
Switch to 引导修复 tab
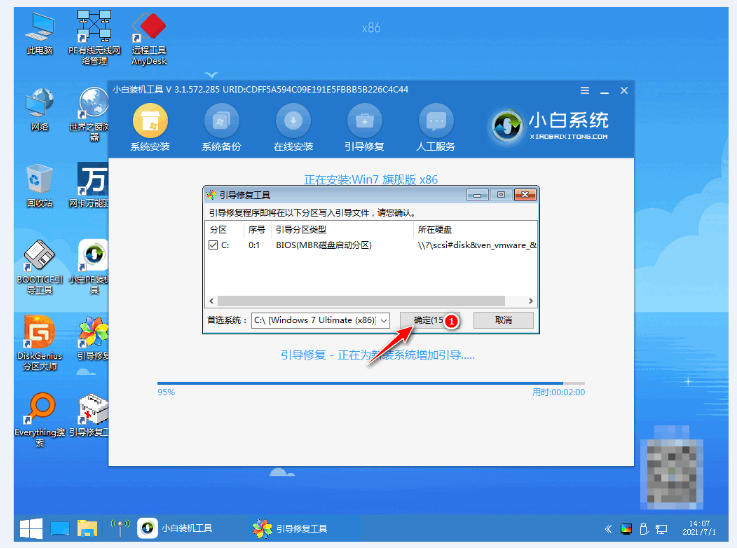pos(364,127)
